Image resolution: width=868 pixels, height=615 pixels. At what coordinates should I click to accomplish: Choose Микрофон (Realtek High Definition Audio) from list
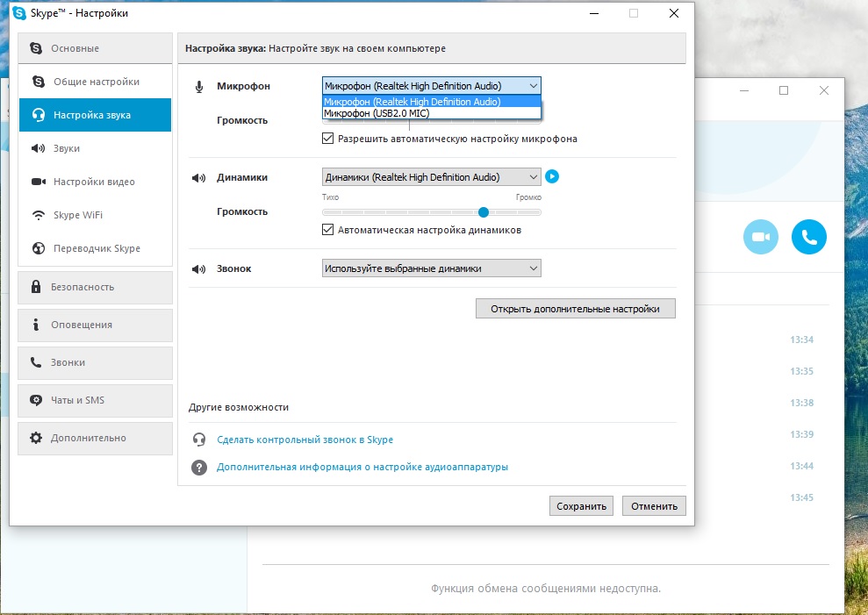(431, 101)
